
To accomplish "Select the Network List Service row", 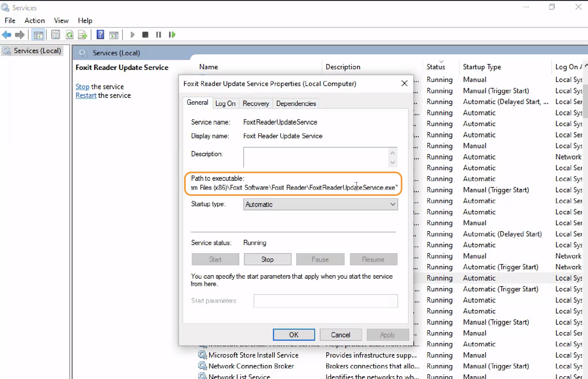I will pyautogui.click(x=390, y=376).
